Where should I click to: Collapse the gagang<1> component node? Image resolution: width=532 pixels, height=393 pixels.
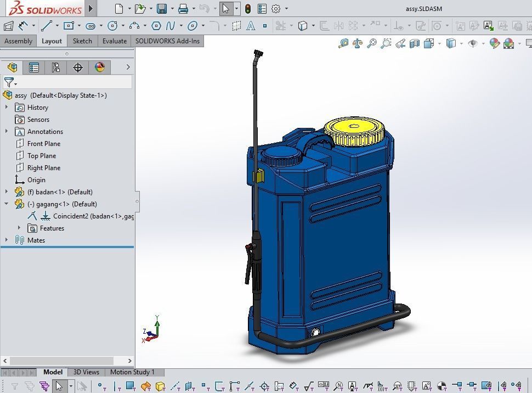tap(7, 204)
